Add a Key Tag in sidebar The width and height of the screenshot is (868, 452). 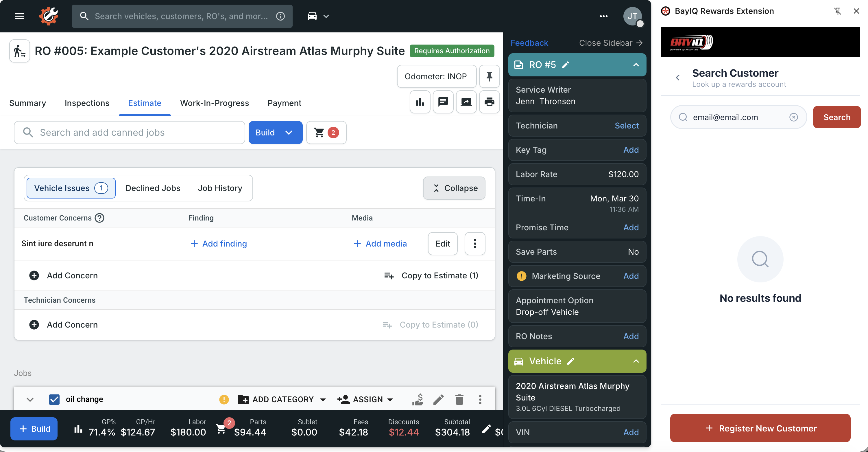(631, 150)
